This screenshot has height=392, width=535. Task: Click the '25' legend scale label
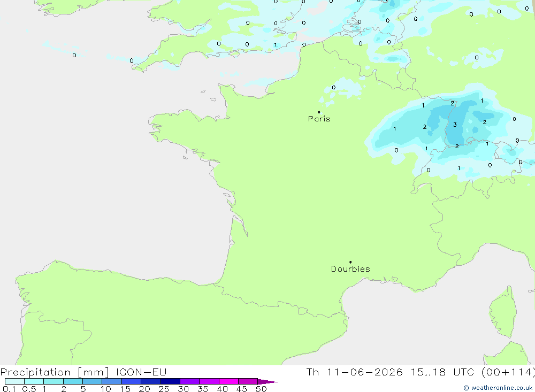[164, 389]
